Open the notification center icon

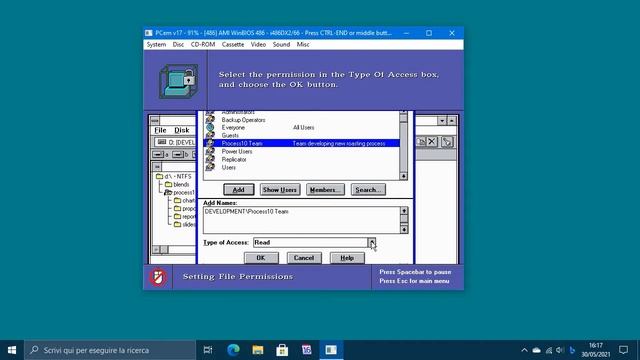point(623,350)
